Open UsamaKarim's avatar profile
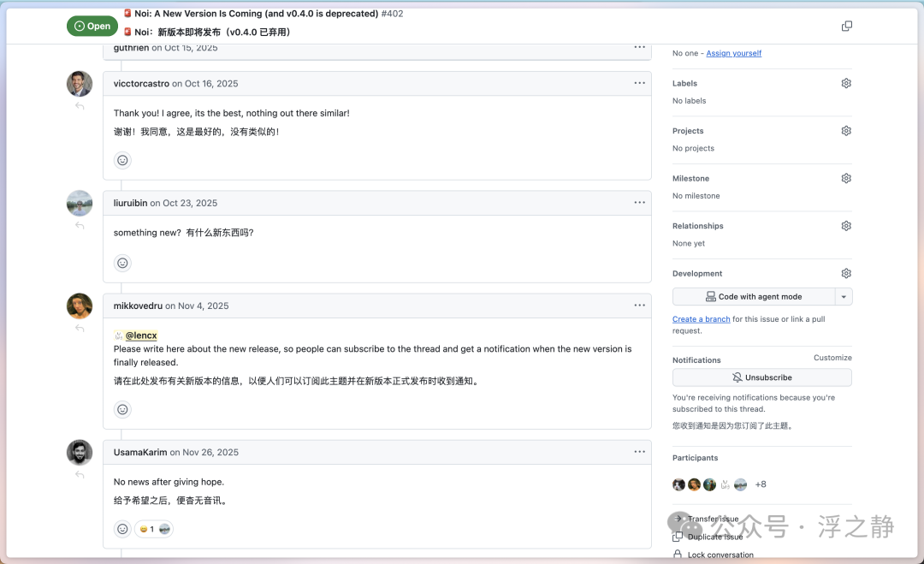The width and height of the screenshot is (924, 564). tap(80, 453)
